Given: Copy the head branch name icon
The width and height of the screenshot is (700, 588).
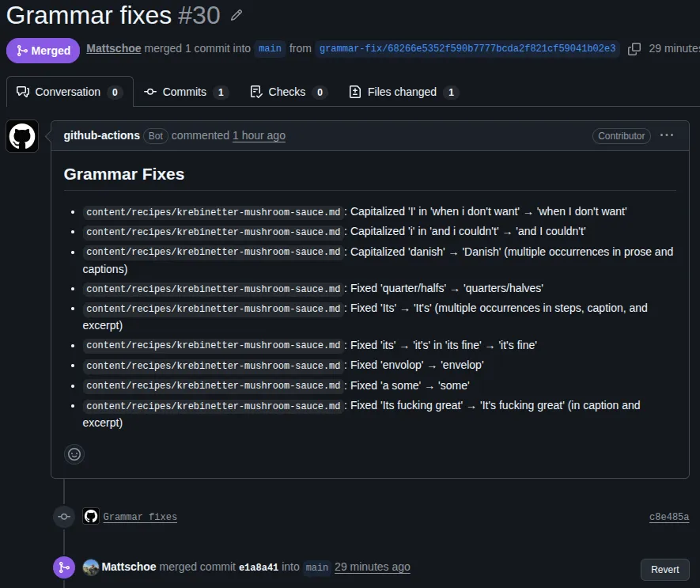Looking at the screenshot, I should click(x=634, y=49).
